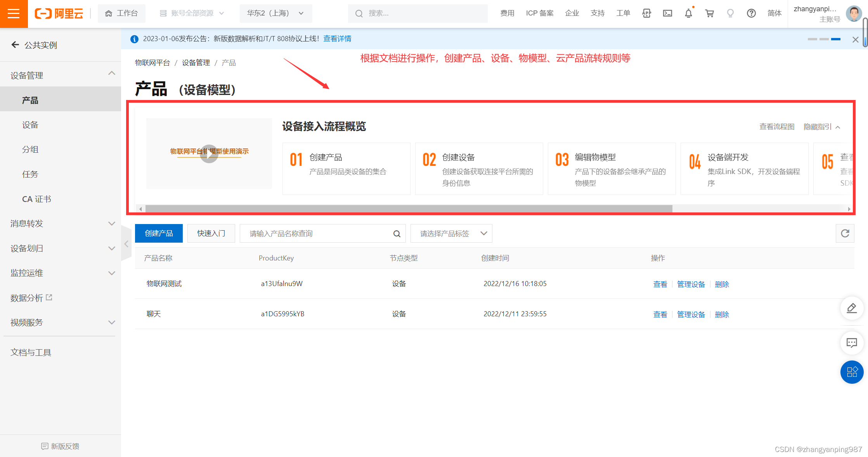Play the IoT platform demo video

point(209,154)
